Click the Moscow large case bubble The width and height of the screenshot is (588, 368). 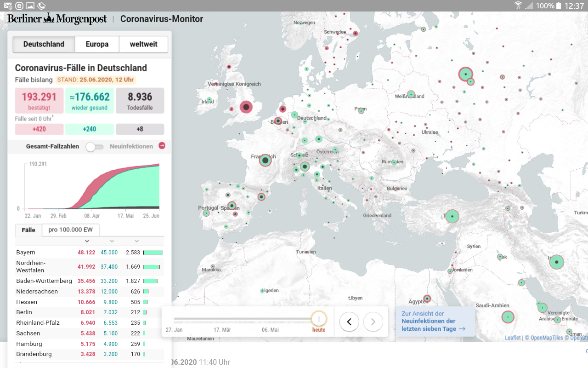[x=465, y=74]
